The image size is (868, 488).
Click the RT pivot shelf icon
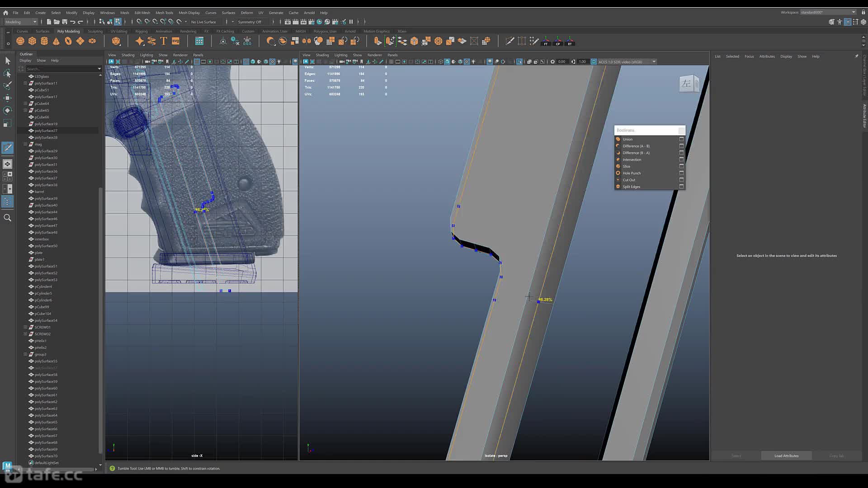pos(570,41)
